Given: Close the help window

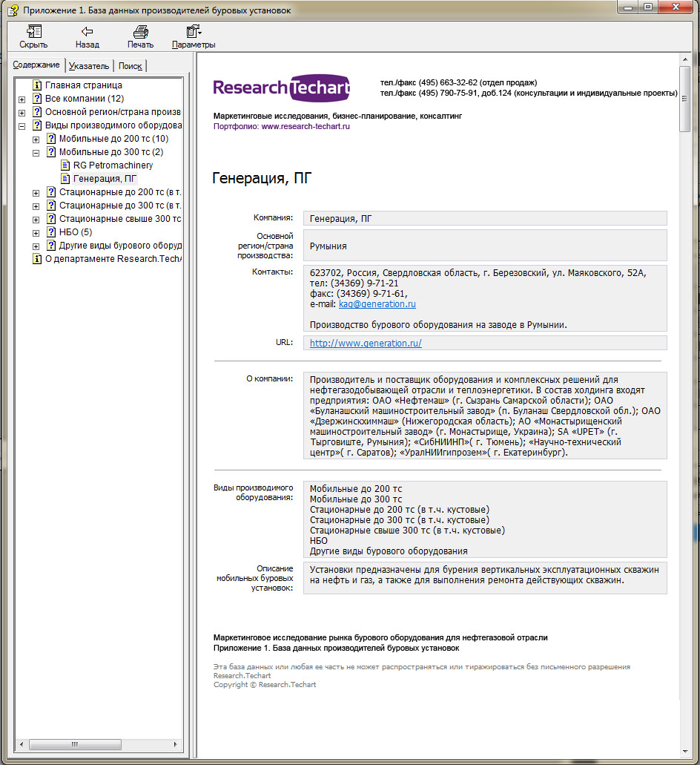Looking at the screenshot, I should [x=676, y=7].
